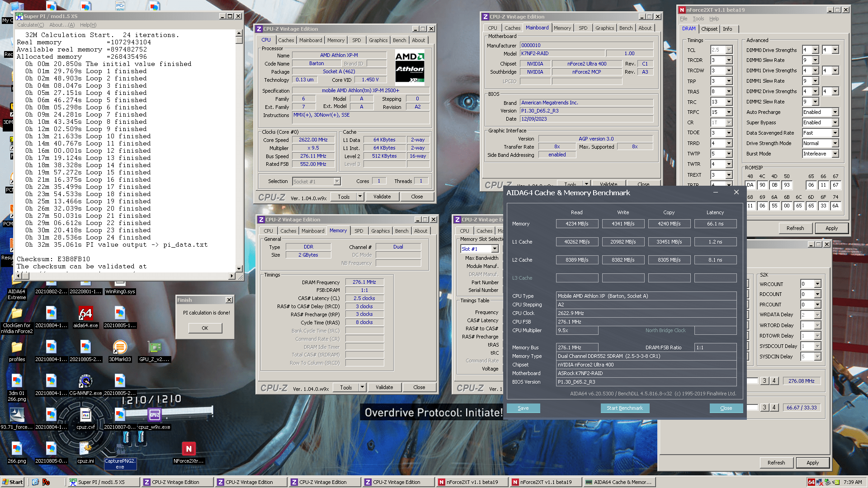Open the cpuz.cvf desktop file
This screenshot has width=868, height=488.
click(x=85, y=419)
